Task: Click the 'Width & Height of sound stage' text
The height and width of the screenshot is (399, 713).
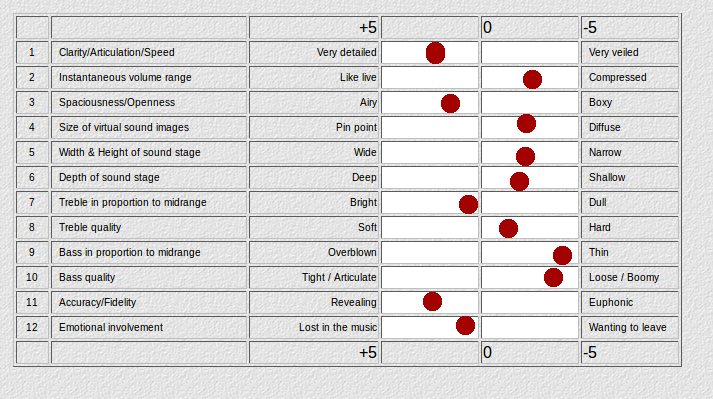Action: tap(130, 152)
